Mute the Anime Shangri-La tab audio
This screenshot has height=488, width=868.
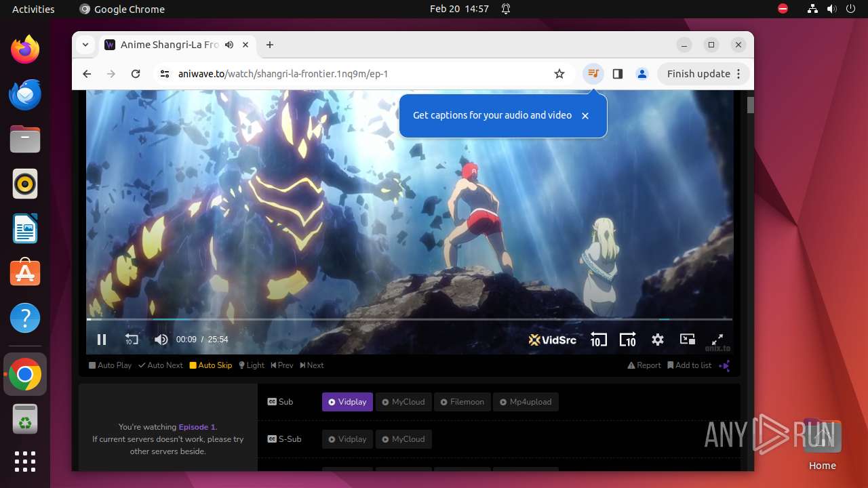[229, 45]
